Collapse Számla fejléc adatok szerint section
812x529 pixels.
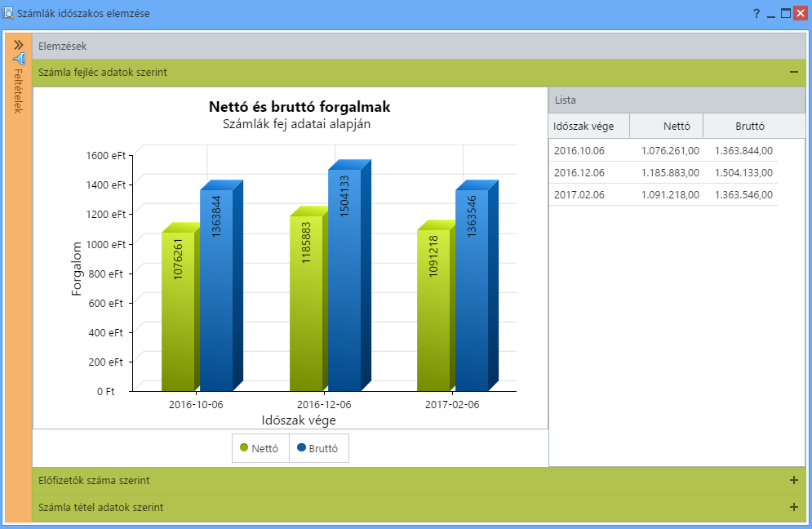click(794, 72)
